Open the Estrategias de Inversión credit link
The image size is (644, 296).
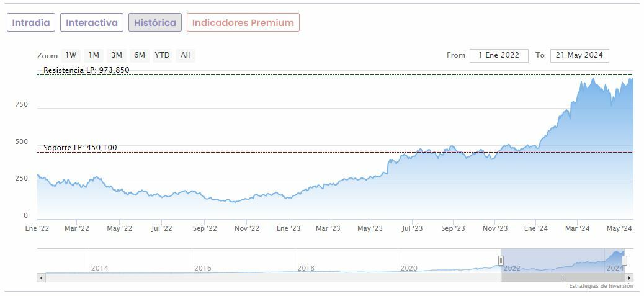click(601, 286)
